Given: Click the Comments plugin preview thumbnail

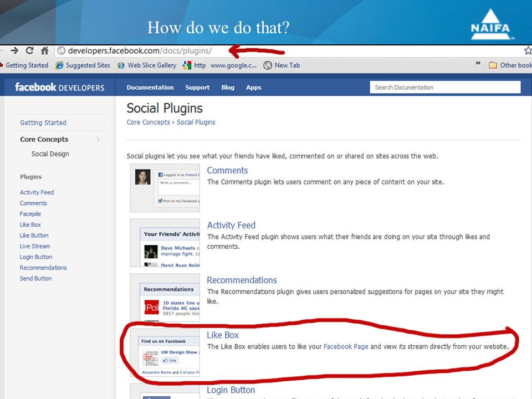Looking at the screenshot, I should click(165, 188).
